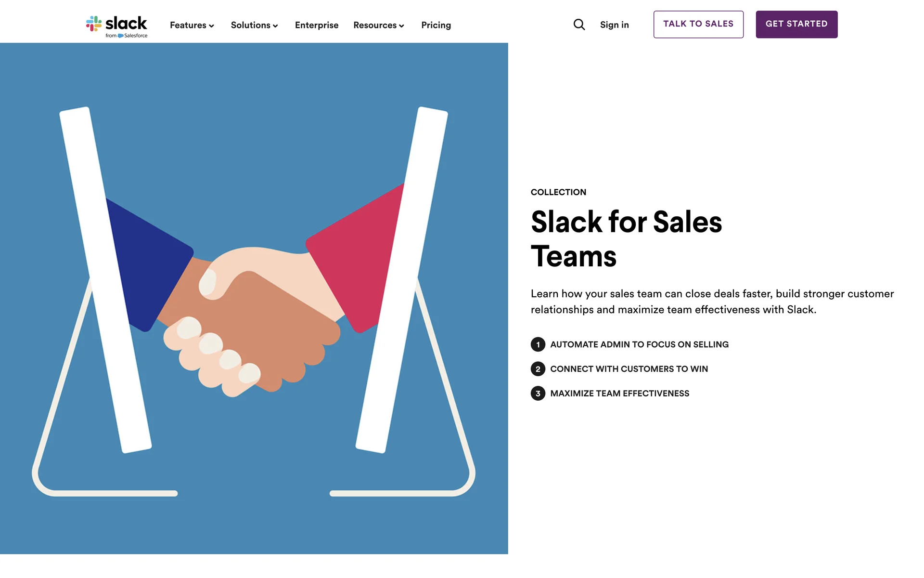This screenshot has width=924, height=578.
Task: Open Connect with Customers to Win
Action: pyautogui.click(x=629, y=369)
